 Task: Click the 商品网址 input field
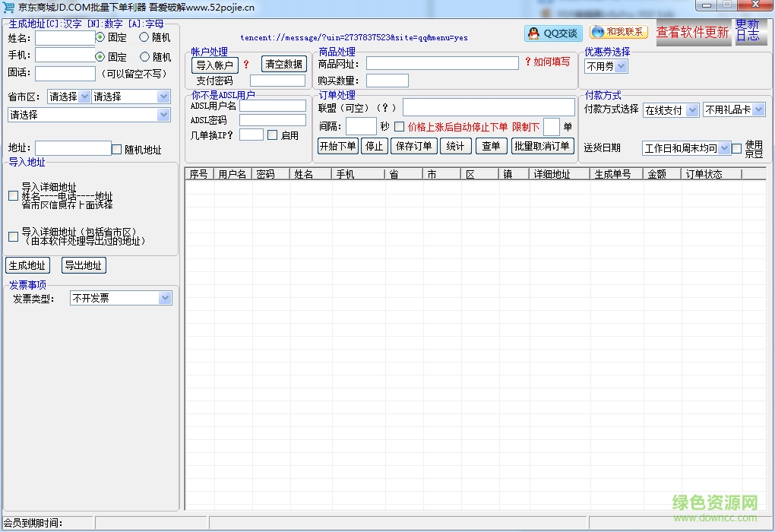click(442, 64)
